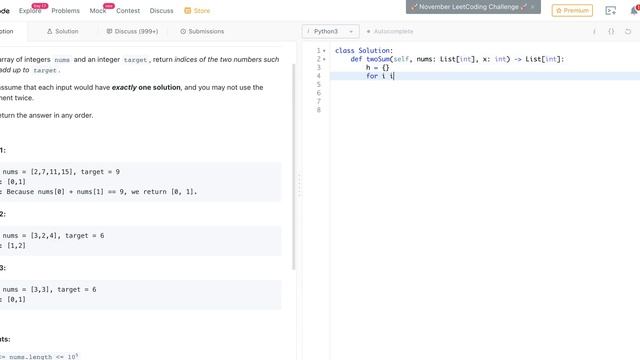This screenshot has width=640, height=360.
Task: Open the notifications bell
Action: (635, 11)
